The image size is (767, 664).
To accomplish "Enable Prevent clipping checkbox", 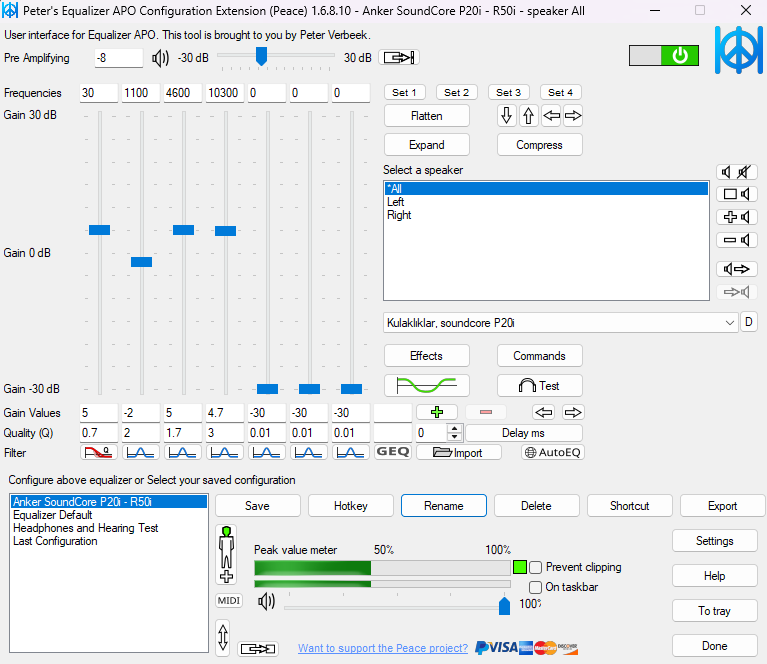I will tap(536, 567).
